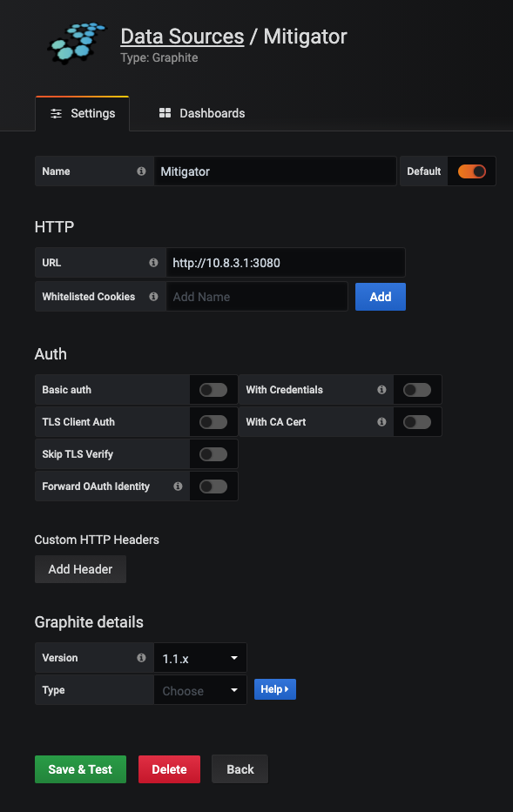The width and height of the screenshot is (513, 812).
Task: Open the Type Choose dropdown
Action: coord(200,690)
